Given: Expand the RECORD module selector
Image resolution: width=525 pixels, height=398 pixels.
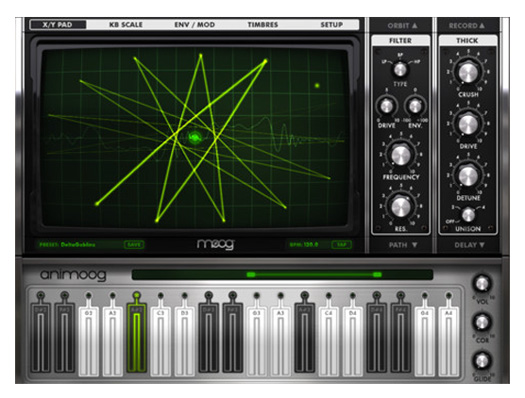Looking at the screenshot, I should [467, 25].
